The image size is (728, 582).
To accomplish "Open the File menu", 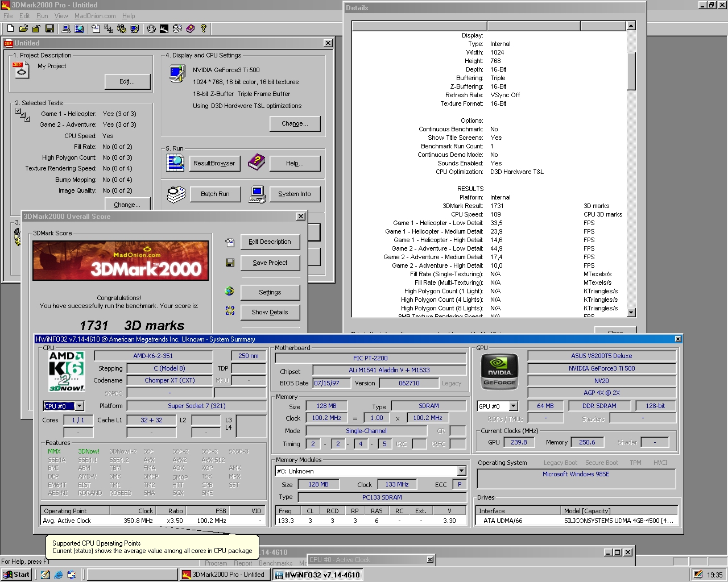I will pyautogui.click(x=8, y=16).
